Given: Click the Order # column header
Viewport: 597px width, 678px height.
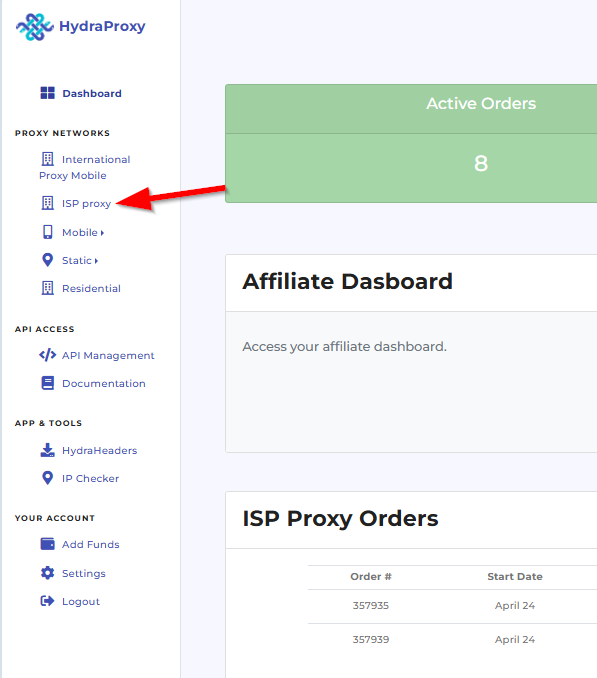Looking at the screenshot, I should click(371, 576).
